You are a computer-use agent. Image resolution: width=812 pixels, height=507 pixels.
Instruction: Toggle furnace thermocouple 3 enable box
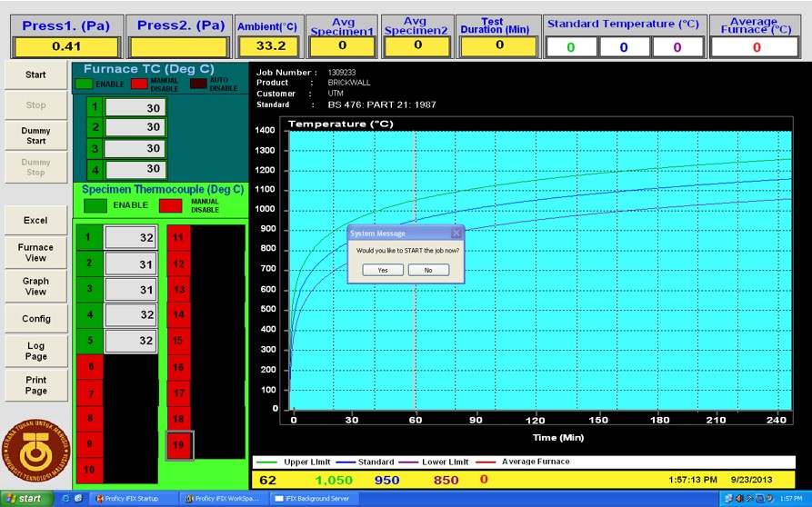tap(95, 149)
